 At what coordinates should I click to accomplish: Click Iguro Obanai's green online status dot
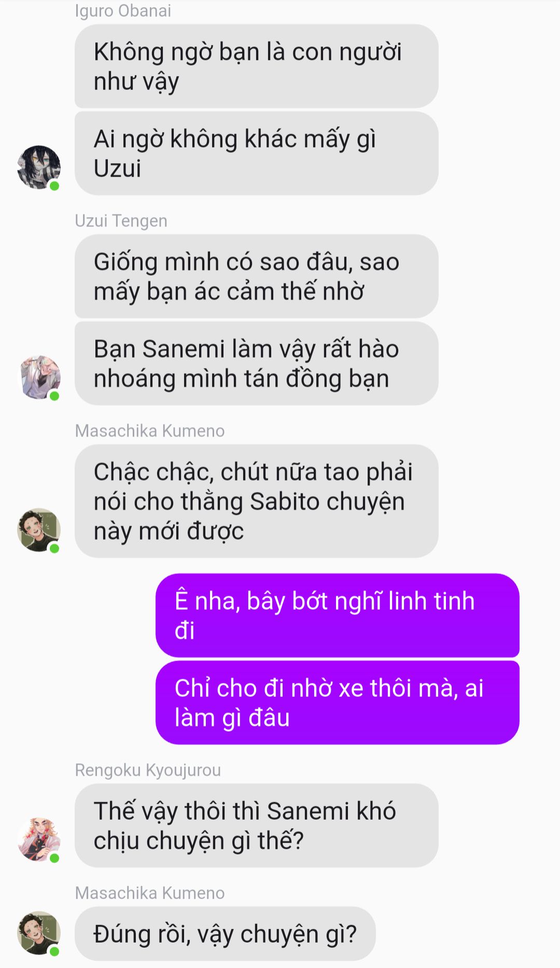(x=54, y=186)
